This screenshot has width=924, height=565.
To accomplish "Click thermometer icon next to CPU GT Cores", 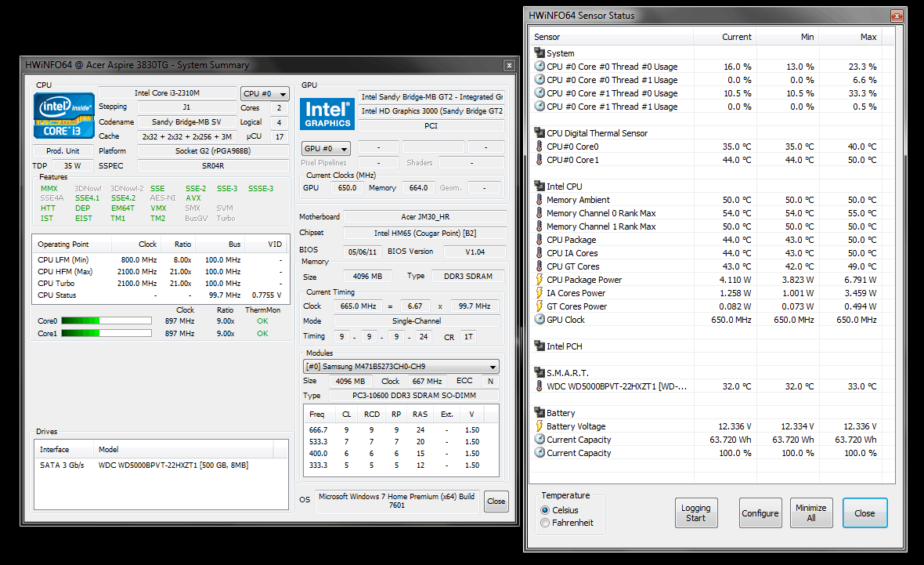I will pyautogui.click(x=540, y=266).
